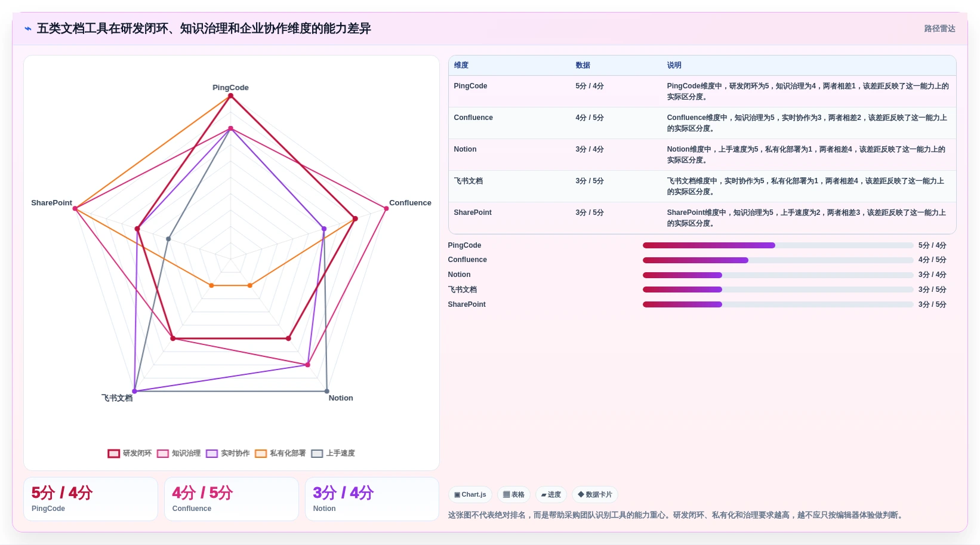Click the 上手速度 point at the Notion vertex
Viewport: 980px width, 545px height.
point(326,392)
